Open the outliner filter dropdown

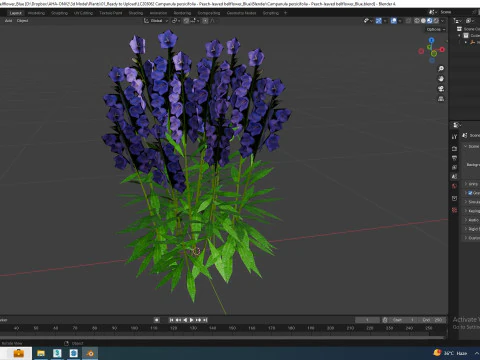point(470,21)
